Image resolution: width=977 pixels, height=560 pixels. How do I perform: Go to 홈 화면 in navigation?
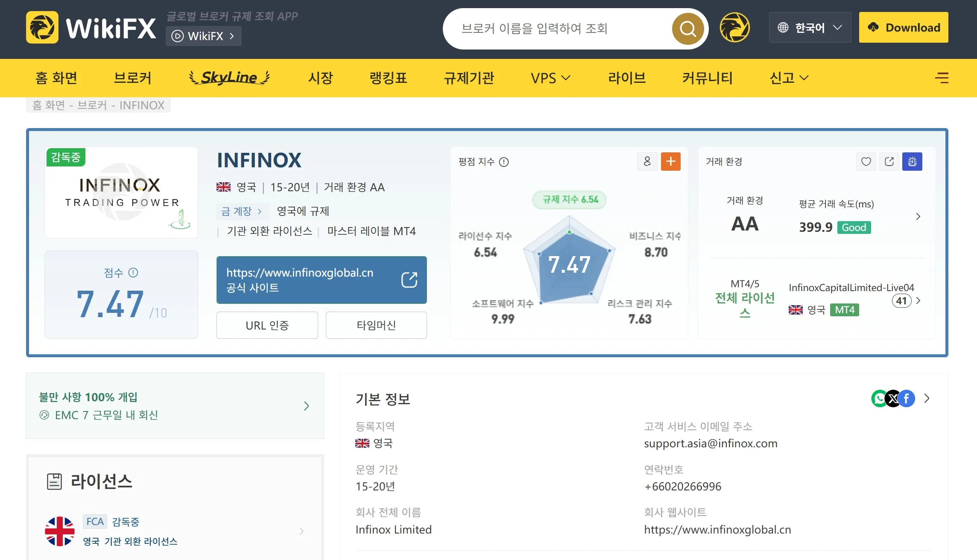(56, 78)
